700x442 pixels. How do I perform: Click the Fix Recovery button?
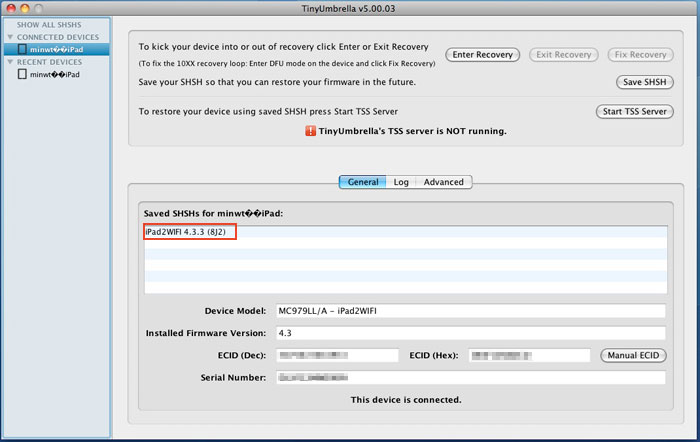[641, 54]
